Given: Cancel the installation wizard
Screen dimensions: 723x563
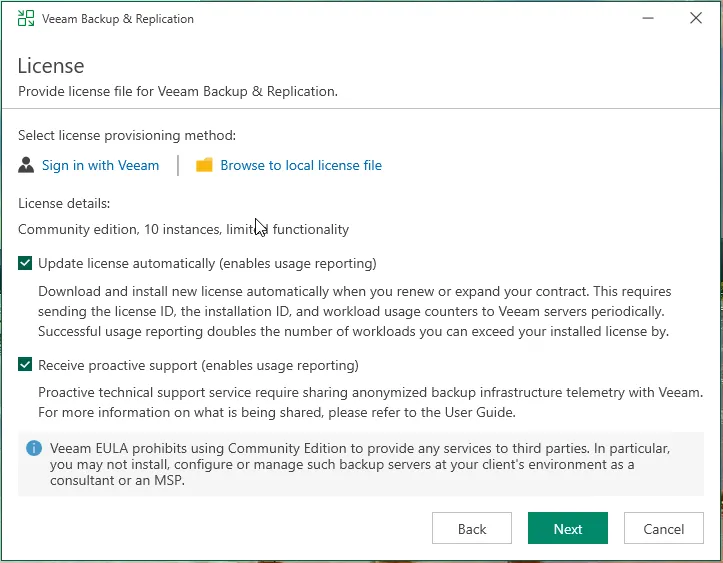Looking at the screenshot, I should [x=663, y=529].
